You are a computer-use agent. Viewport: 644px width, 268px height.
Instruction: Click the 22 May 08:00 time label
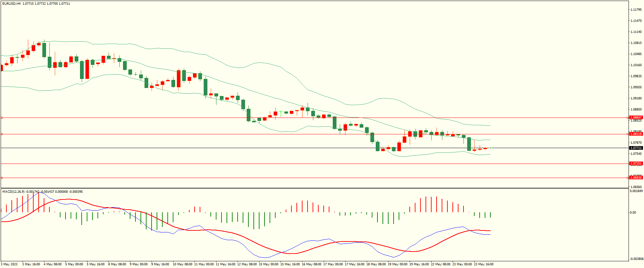coord(441,264)
